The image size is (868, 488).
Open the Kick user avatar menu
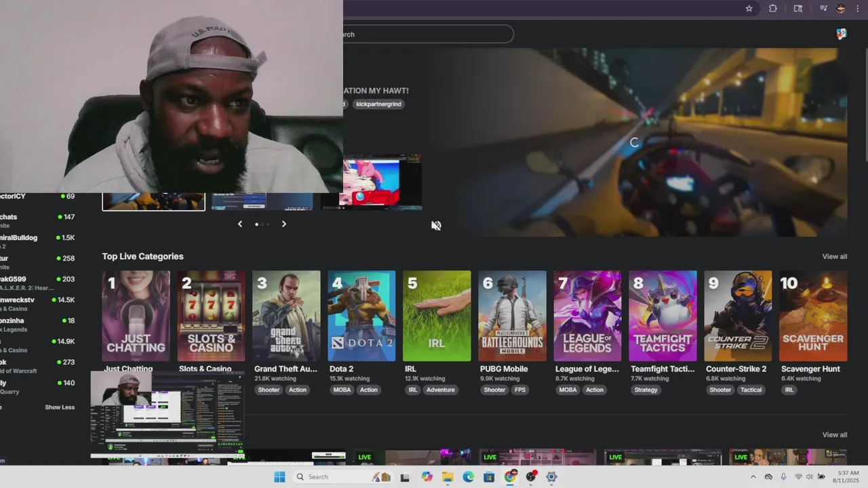841,34
